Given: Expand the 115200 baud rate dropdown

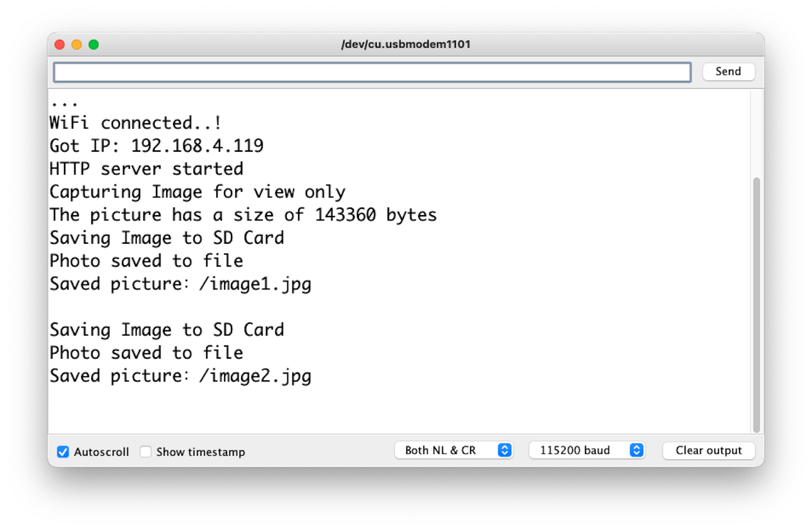Looking at the screenshot, I should click(587, 451).
